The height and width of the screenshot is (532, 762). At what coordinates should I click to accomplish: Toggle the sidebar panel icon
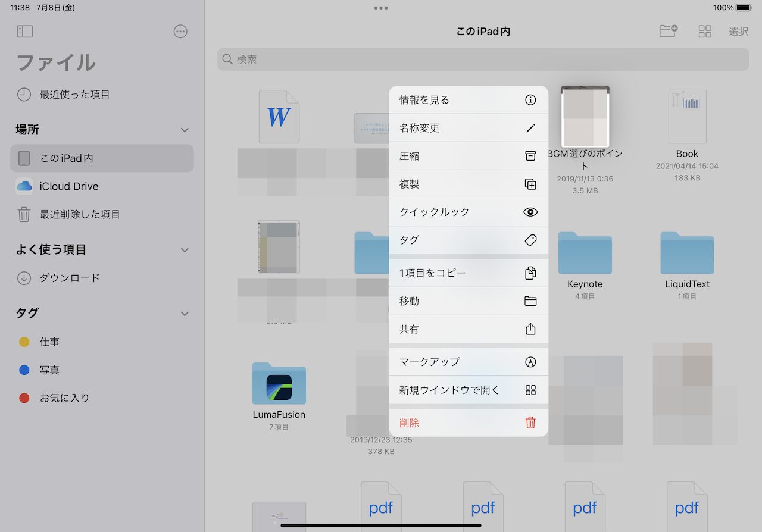[25, 32]
